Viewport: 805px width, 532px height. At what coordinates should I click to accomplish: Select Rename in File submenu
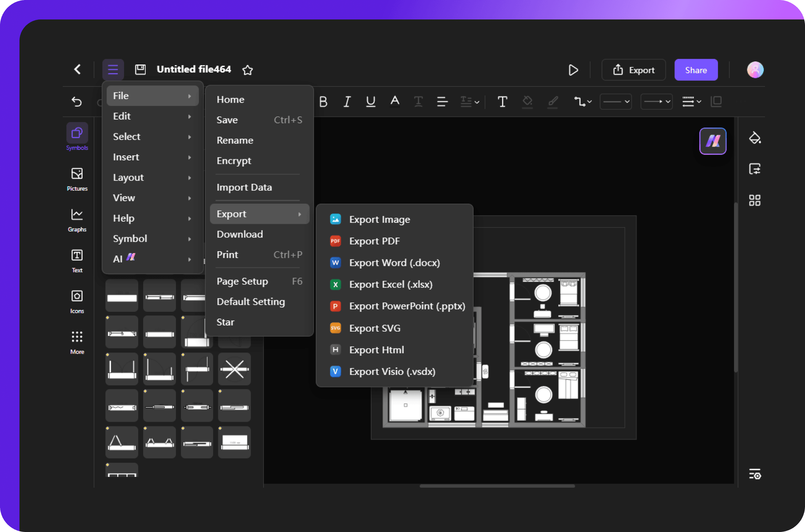(x=259, y=140)
